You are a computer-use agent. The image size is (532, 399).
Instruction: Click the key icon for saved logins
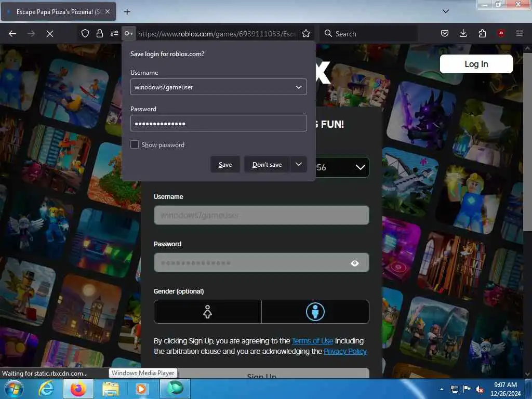(x=129, y=33)
